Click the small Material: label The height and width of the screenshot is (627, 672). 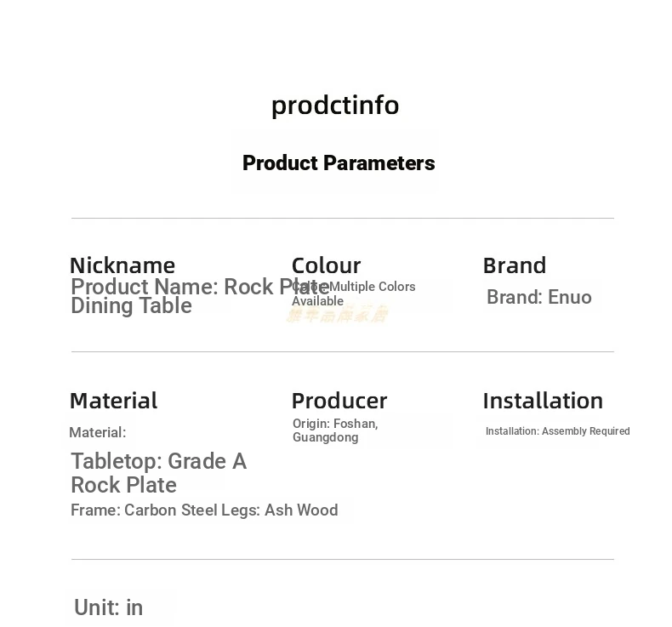click(98, 432)
